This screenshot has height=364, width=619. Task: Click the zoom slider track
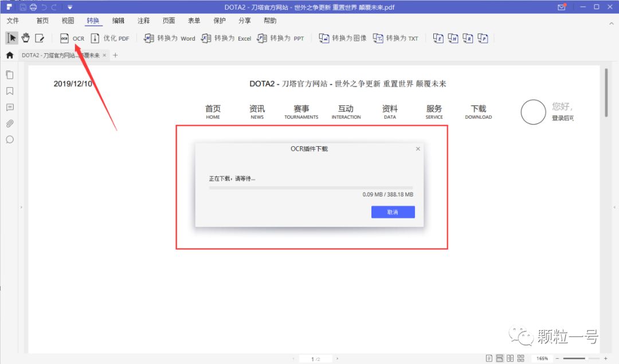[581, 358]
